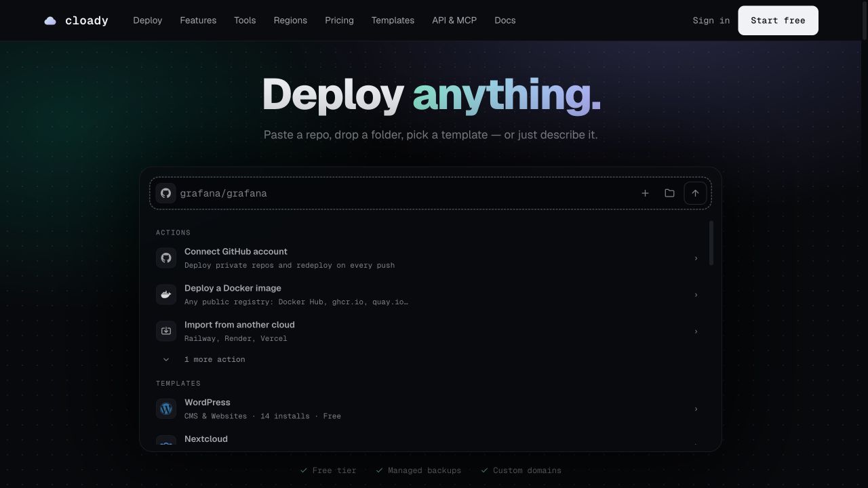Image resolution: width=868 pixels, height=488 pixels.
Task: Select the WordPress template title
Action: point(208,403)
